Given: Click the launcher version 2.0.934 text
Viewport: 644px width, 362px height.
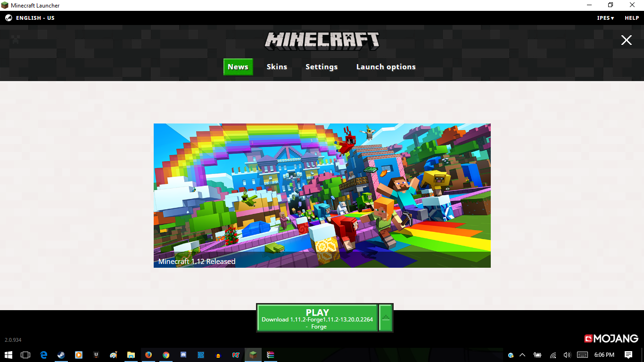Looking at the screenshot, I should click(13, 340).
